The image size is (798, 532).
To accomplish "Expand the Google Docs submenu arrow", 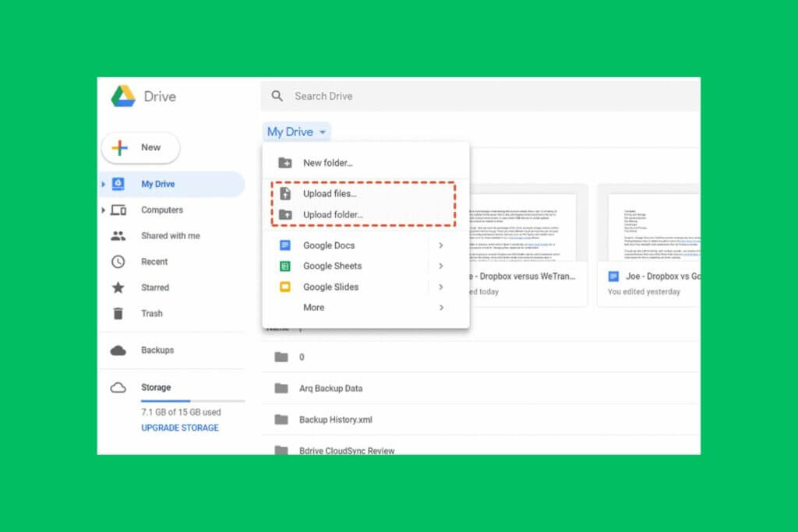I will (441, 245).
